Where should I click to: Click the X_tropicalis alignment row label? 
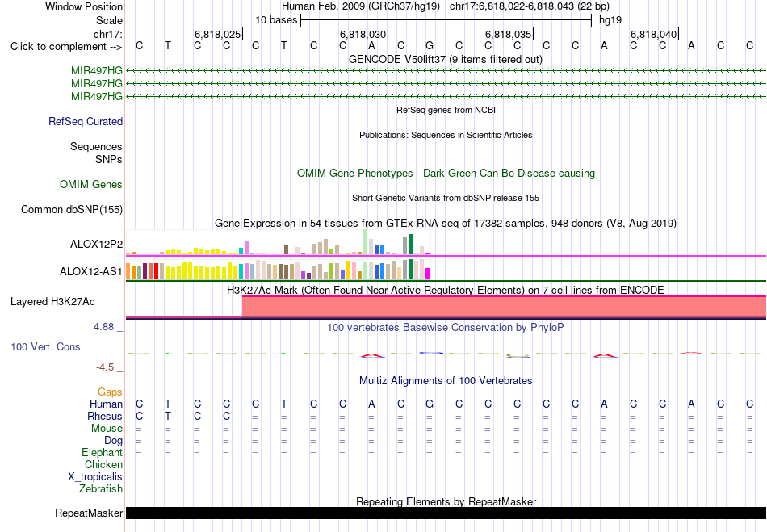coord(95,477)
